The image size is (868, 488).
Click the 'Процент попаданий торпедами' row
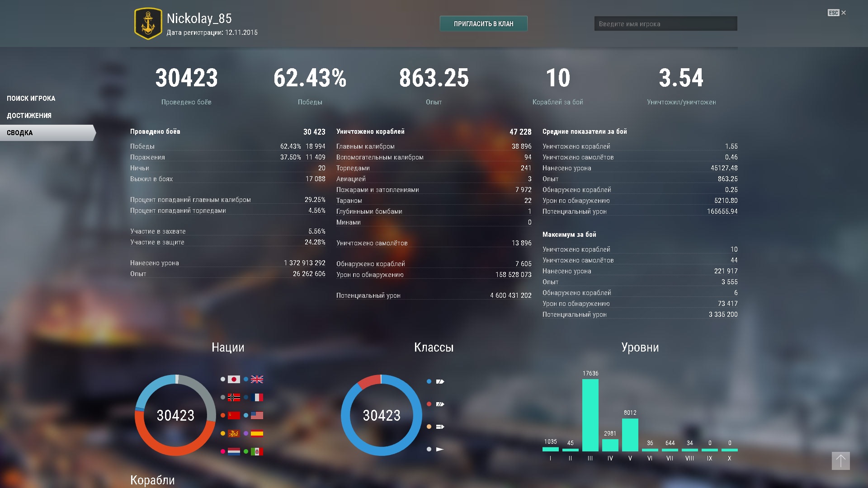click(x=228, y=211)
